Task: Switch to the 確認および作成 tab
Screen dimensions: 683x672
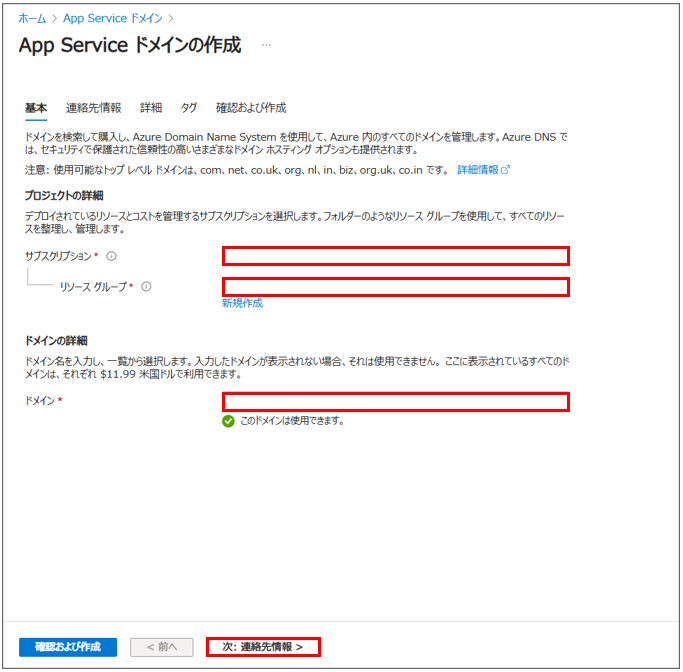Action: click(251, 108)
